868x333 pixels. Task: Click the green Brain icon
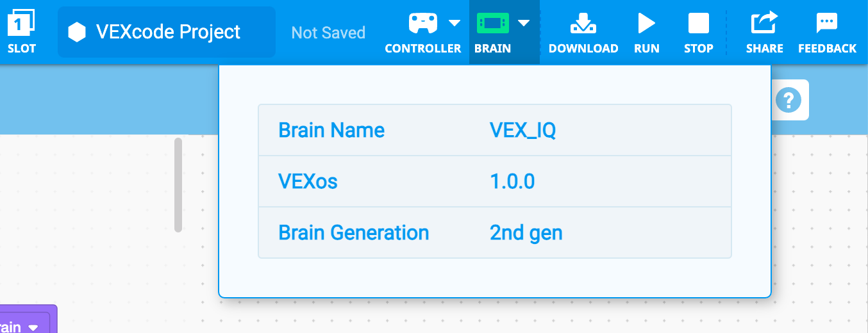[x=492, y=24]
